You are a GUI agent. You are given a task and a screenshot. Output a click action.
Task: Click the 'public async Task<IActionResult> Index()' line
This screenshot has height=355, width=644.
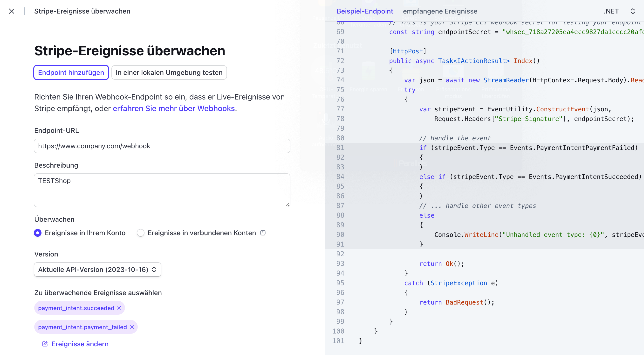[465, 61]
